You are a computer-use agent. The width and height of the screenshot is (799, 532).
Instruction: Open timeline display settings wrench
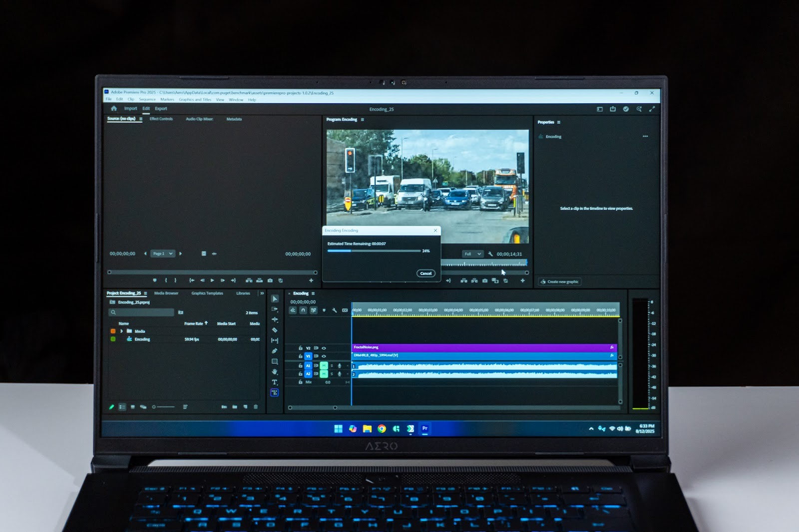pos(335,310)
